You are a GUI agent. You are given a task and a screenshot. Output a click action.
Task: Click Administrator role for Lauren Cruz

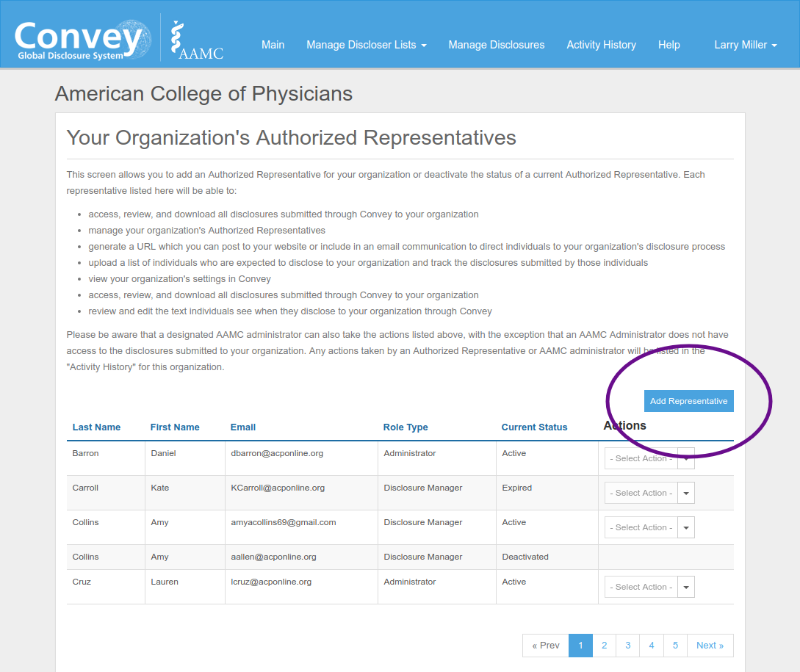[x=410, y=582]
